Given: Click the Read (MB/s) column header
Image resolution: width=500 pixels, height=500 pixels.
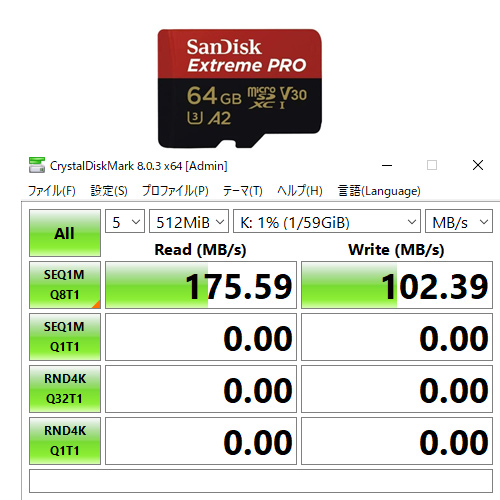Looking at the screenshot, I should click(x=200, y=250).
